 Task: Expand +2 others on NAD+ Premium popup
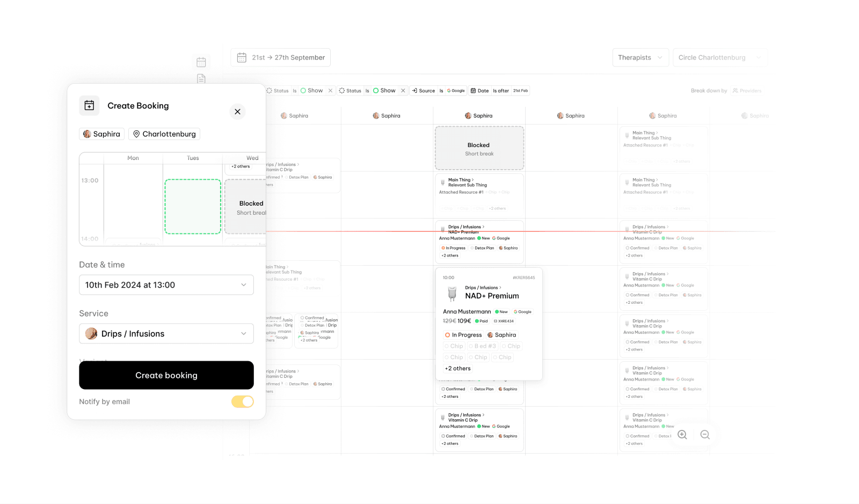(x=458, y=369)
